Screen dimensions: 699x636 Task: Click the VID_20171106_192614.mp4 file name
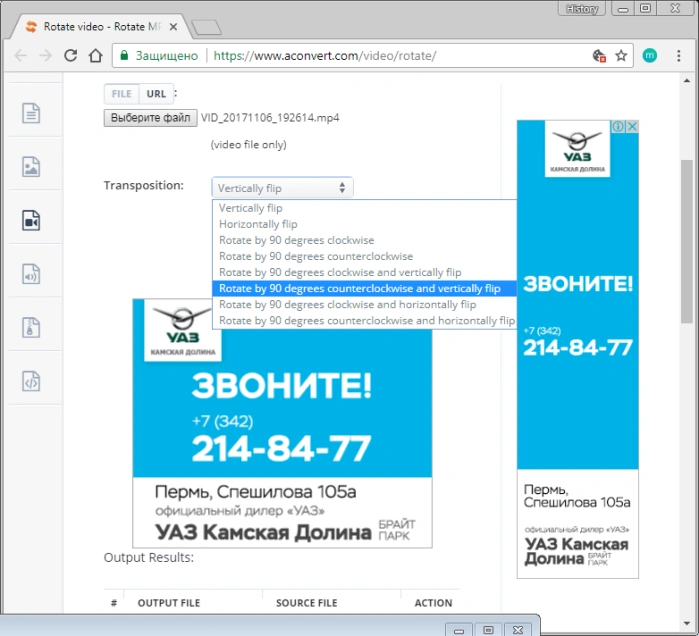(270, 118)
